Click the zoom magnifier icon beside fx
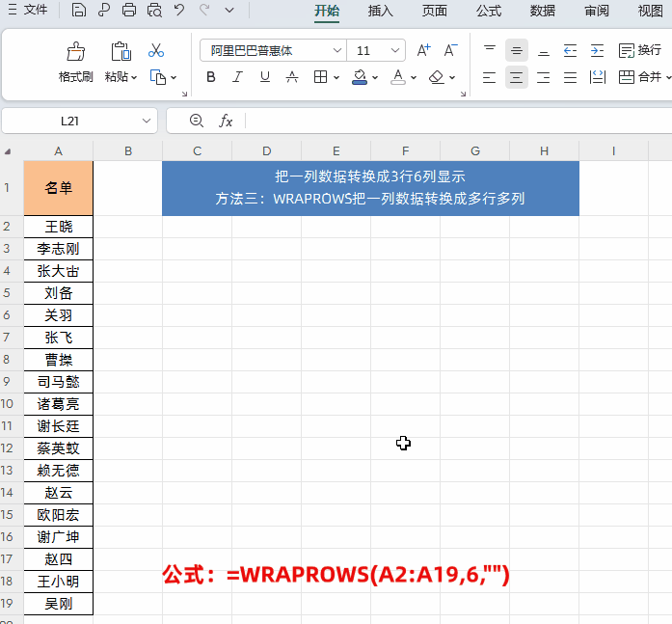 pyautogui.click(x=197, y=121)
